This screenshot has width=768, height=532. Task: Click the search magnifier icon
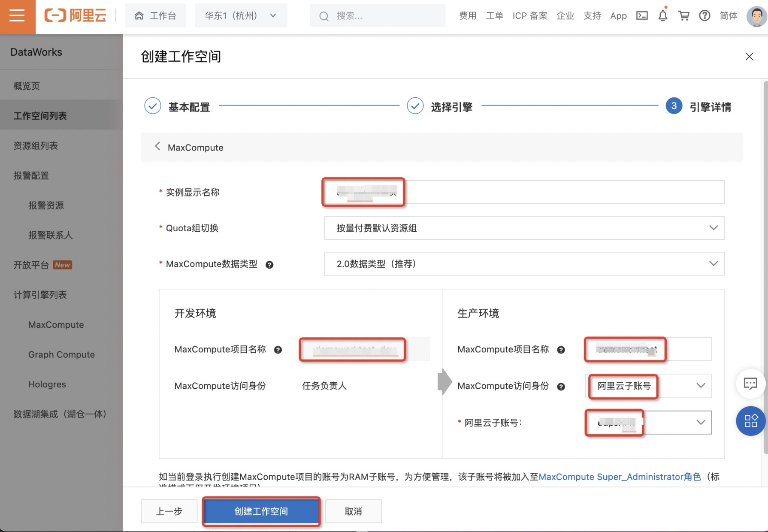point(324,16)
